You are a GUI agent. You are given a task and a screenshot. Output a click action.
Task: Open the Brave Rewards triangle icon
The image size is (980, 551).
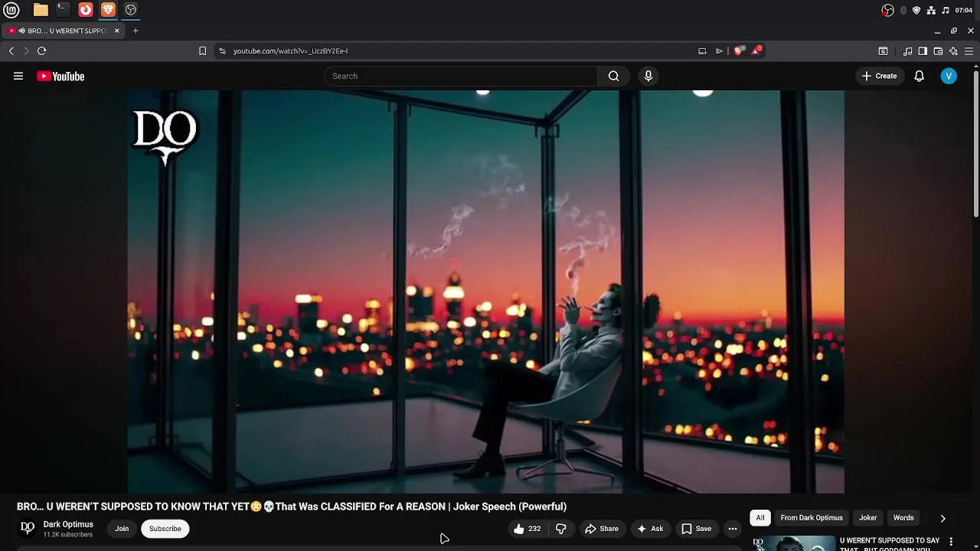(x=756, y=51)
